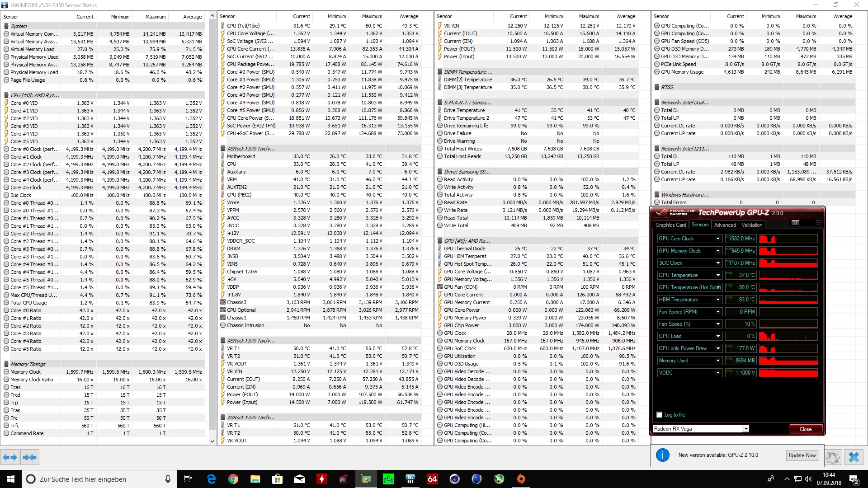Click the scroll-up arrow of first sensor panel
The width and height of the screenshot is (868, 488).
tap(212, 16)
